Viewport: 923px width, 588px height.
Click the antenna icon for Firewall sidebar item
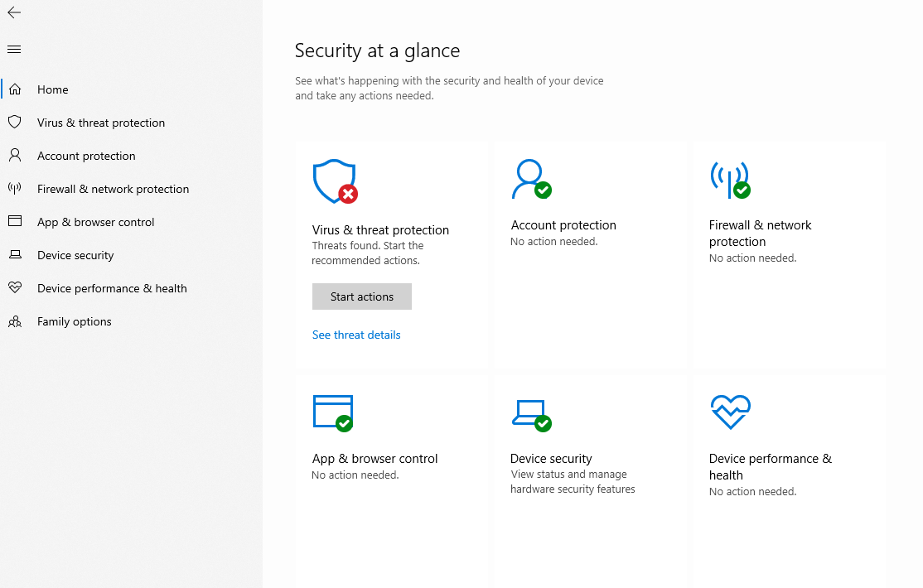(15, 188)
